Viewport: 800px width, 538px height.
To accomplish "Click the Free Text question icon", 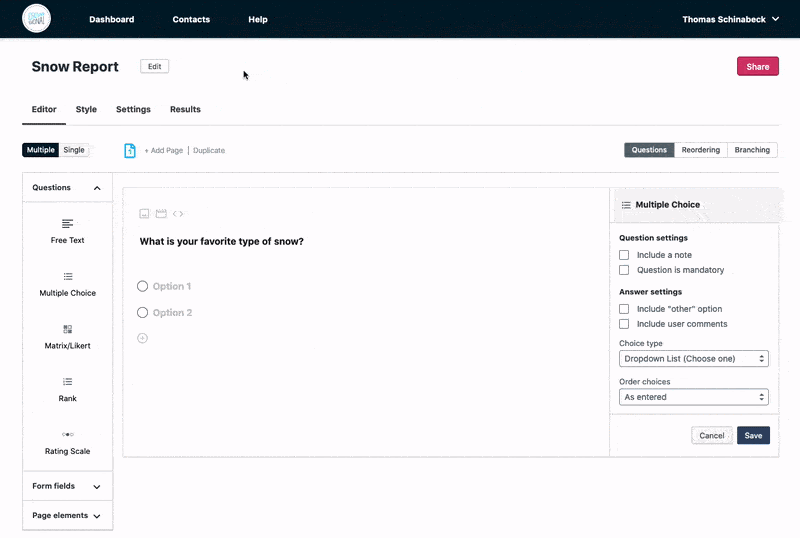I will 68,224.
